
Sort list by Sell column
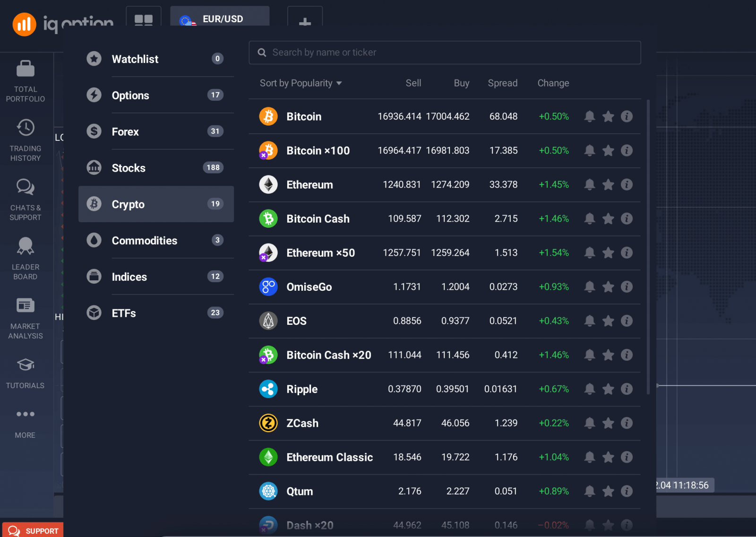point(413,83)
